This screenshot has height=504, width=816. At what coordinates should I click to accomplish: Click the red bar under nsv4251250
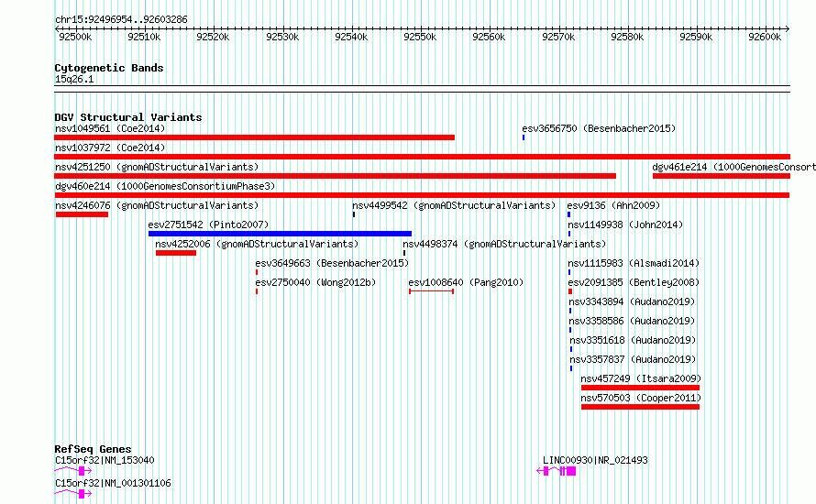(x=336, y=176)
